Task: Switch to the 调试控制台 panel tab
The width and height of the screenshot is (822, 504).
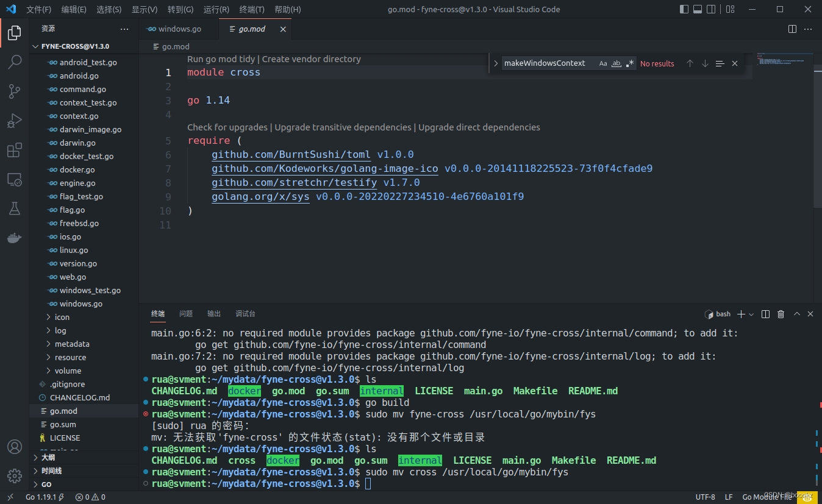Action: [246, 314]
